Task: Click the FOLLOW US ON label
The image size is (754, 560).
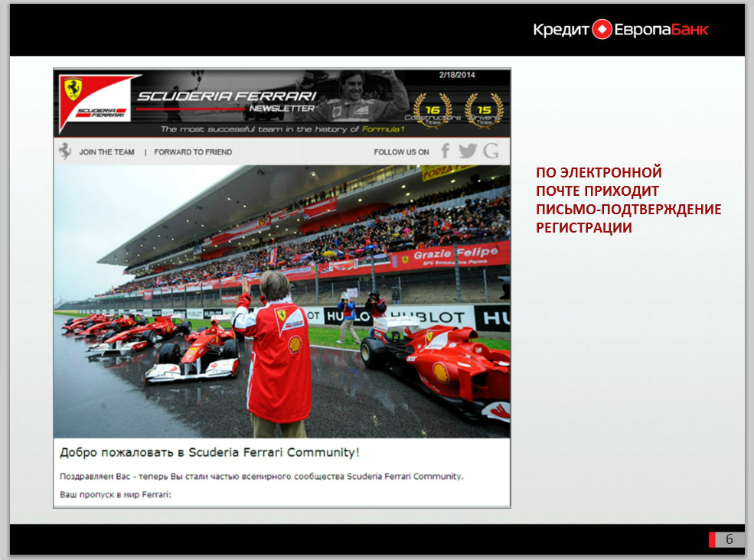Action: 402,152
